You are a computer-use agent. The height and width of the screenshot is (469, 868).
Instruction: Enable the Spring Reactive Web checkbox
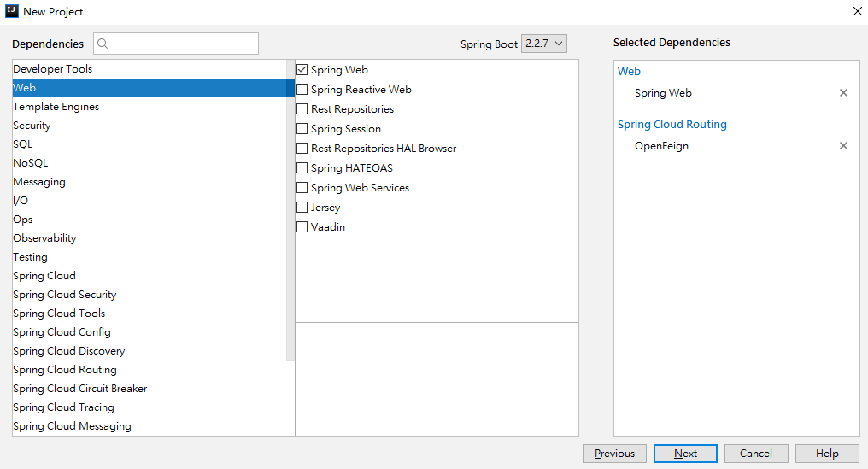(302, 90)
